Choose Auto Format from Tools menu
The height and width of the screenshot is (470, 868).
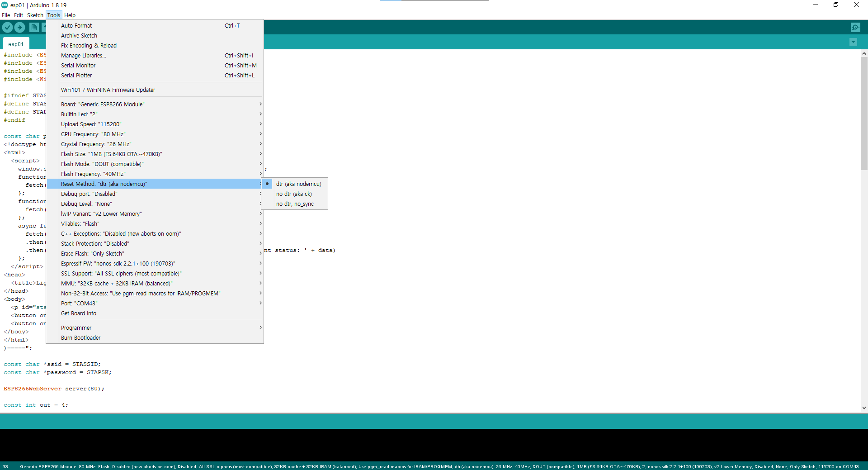[x=155, y=26]
